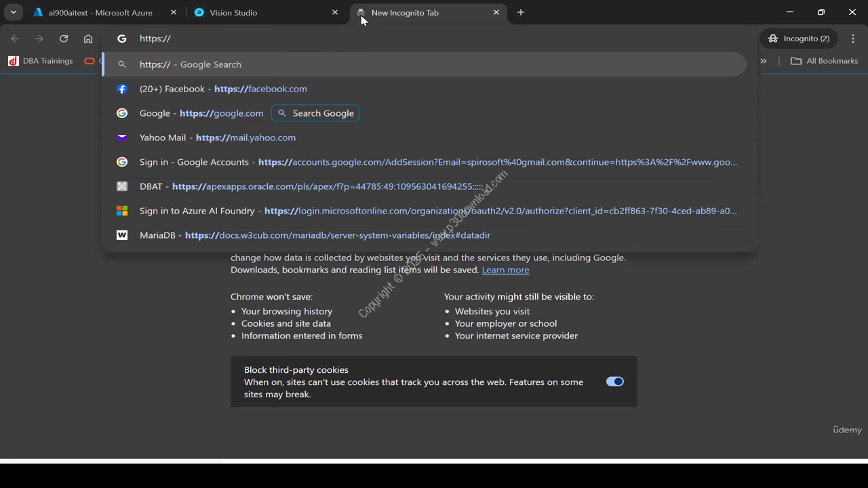Open a new tab with plus button
Viewport: 868px width, 488px height.
[521, 12]
